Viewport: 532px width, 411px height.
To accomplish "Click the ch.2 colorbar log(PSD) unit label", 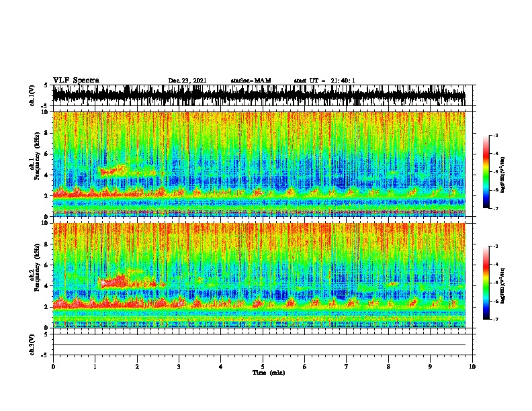I will [503, 285].
